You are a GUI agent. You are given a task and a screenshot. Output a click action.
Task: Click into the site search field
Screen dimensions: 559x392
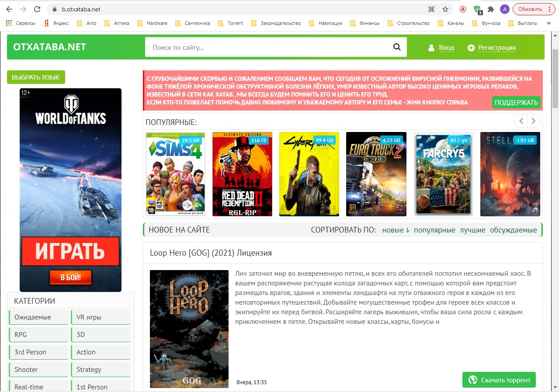click(x=267, y=47)
